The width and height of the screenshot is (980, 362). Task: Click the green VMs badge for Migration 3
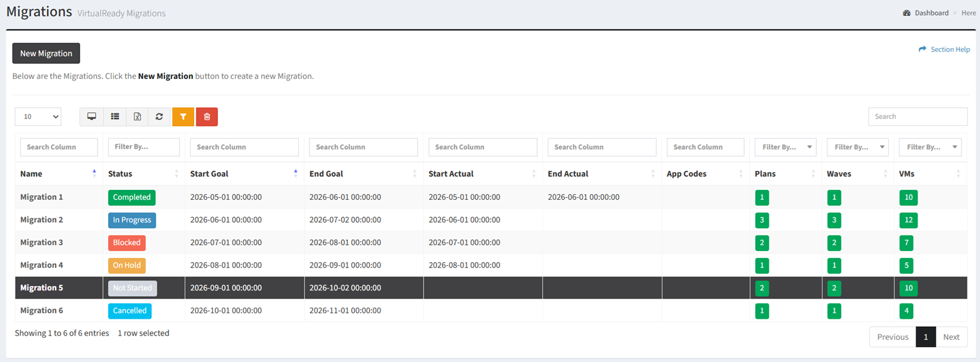pyautogui.click(x=907, y=243)
